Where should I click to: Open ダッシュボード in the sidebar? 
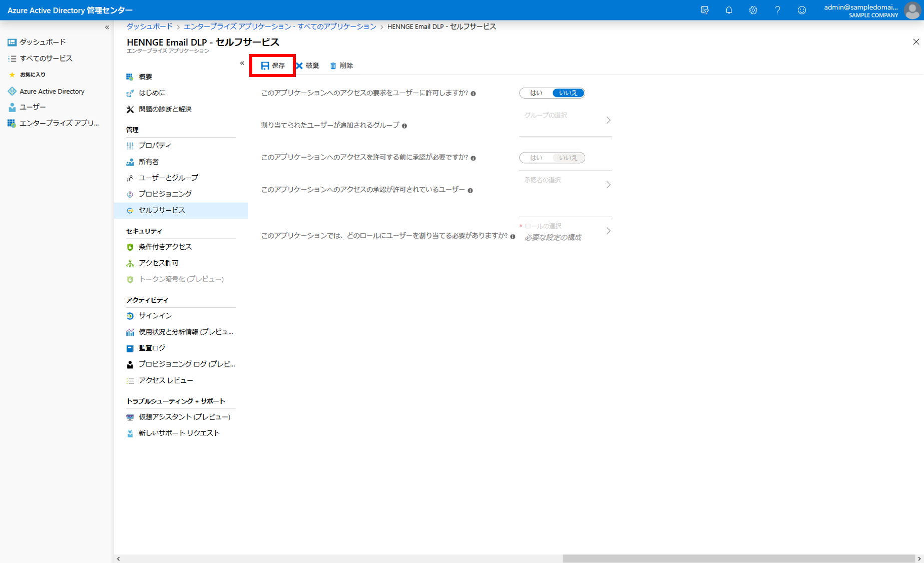pos(43,42)
